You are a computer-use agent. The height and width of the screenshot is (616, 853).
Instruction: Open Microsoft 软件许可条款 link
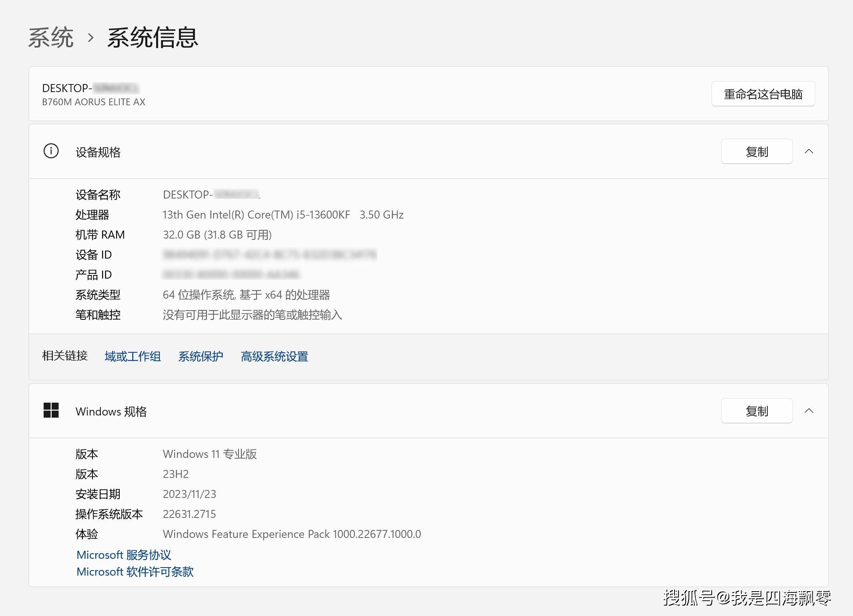(135, 572)
